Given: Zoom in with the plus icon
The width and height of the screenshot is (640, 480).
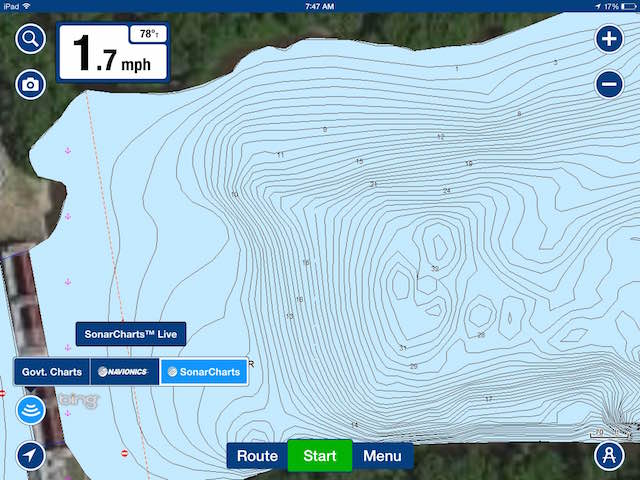Looking at the screenshot, I should [x=609, y=40].
